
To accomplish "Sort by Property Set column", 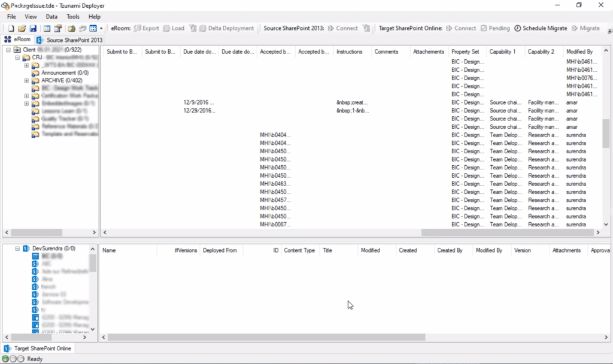I will coord(467,51).
